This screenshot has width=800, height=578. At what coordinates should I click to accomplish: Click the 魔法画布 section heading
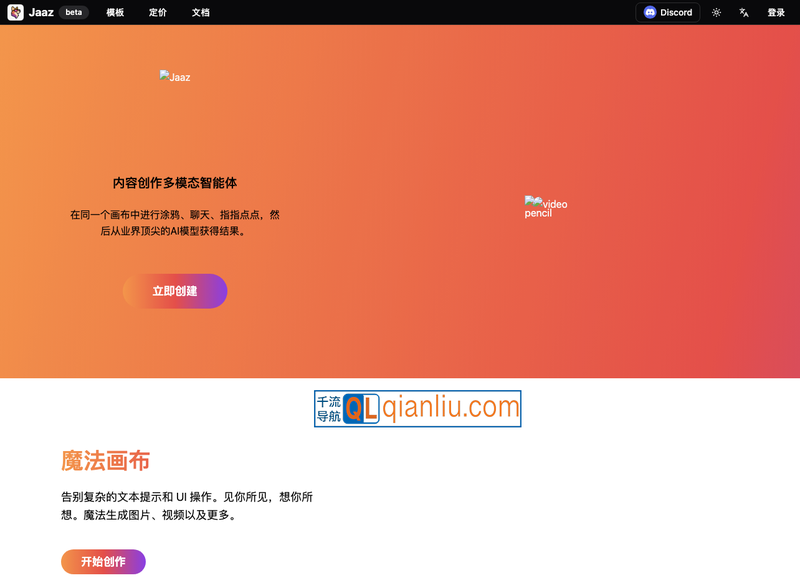coord(104,462)
